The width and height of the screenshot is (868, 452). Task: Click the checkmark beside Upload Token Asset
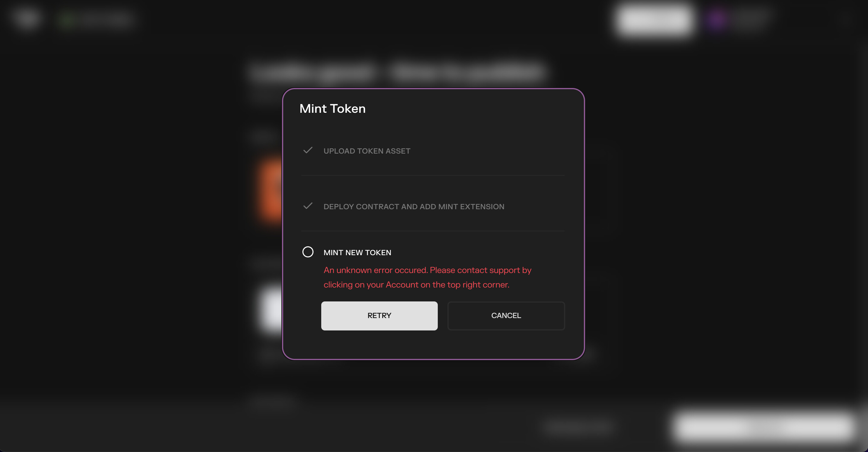pos(308,151)
